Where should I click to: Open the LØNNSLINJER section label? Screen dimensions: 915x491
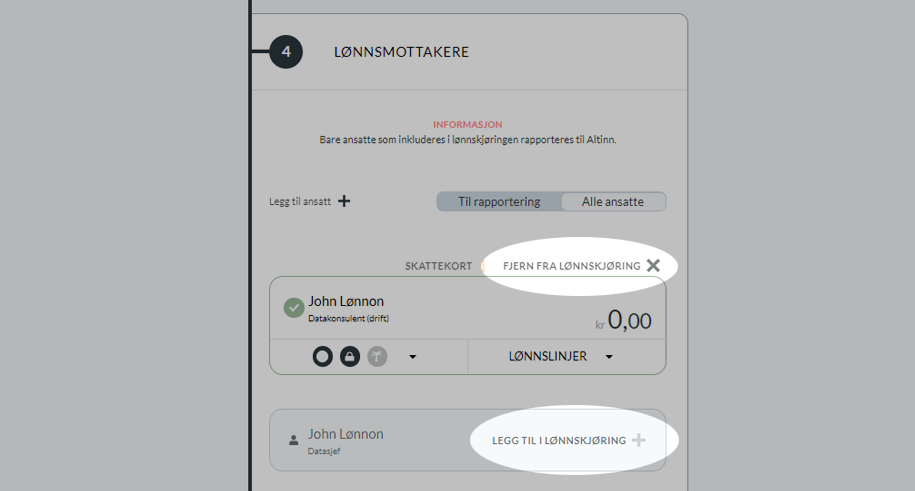[547, 356]
